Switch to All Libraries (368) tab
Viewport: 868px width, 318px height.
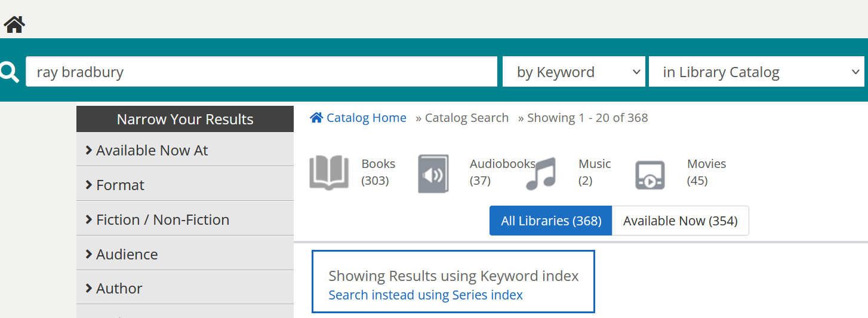(550, 221)
